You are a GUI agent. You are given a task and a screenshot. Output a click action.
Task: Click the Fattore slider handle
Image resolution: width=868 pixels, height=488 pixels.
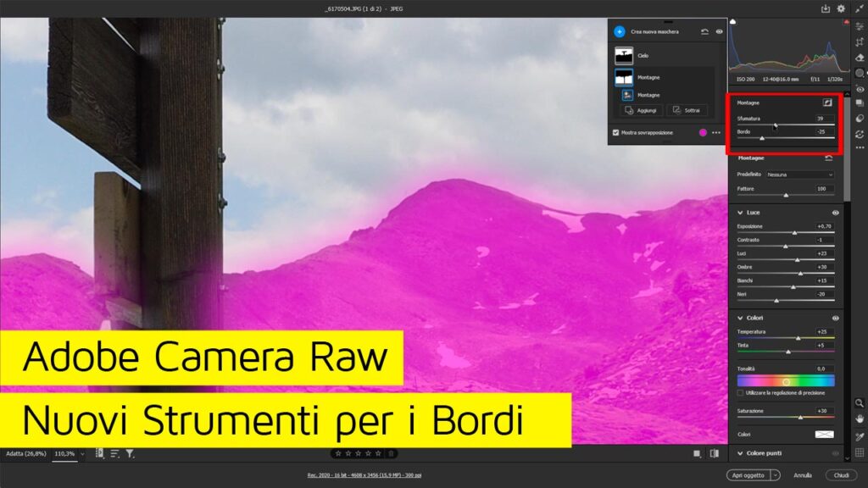coord(786,196)
